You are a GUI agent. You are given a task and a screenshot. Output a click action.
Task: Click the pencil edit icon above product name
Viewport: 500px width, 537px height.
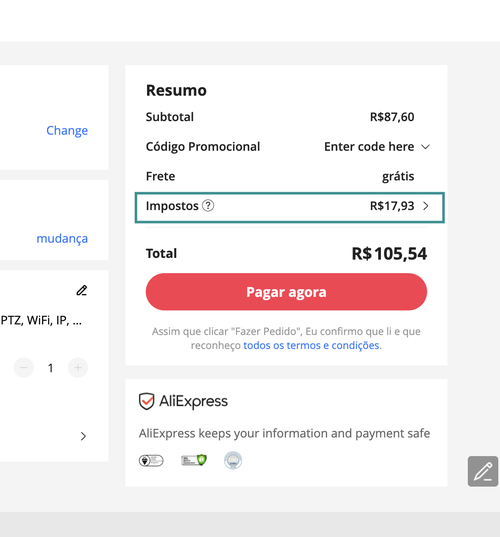pos(82,290)
